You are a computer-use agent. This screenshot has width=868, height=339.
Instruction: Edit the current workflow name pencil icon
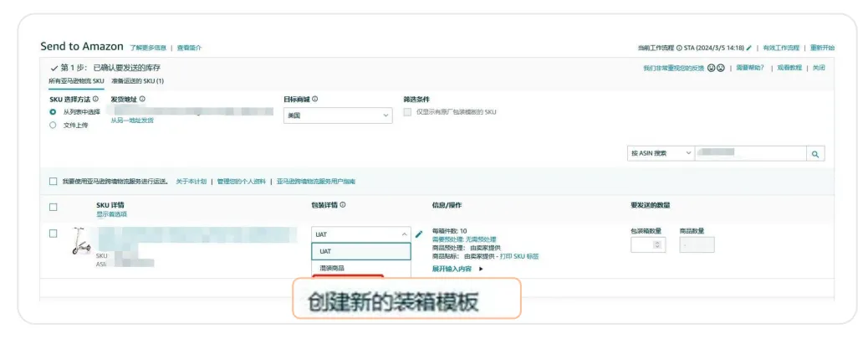tap(749, 48)
